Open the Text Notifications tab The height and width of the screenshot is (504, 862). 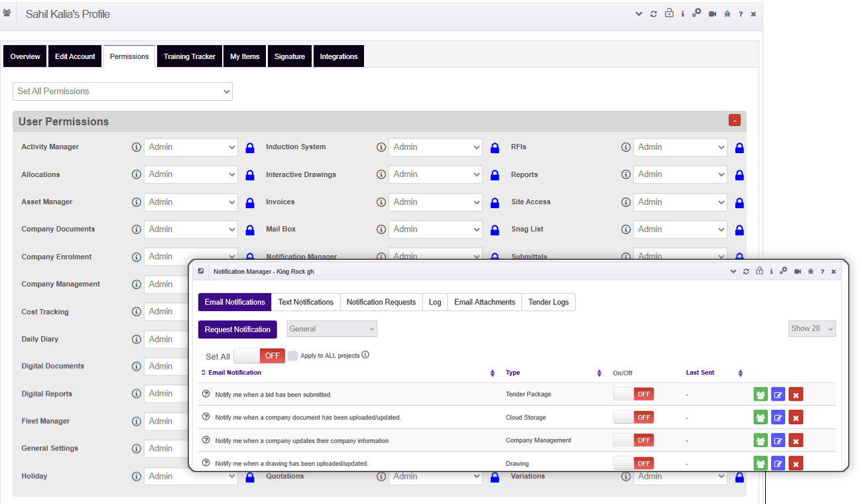click(x=306, y=302)
